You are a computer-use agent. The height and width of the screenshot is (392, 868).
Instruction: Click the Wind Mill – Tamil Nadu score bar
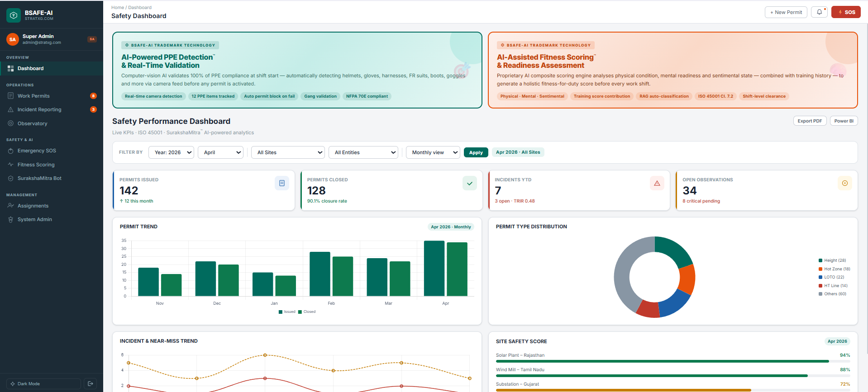coord(673,376)
